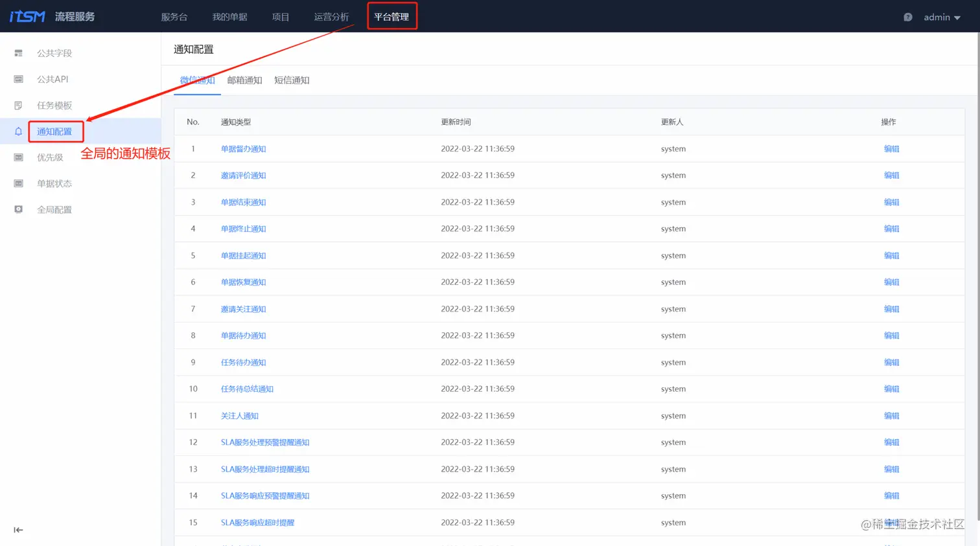This screenshot has height=546, width=980.
Task: Click the 更新人 column header
Action: coord(672,122)
